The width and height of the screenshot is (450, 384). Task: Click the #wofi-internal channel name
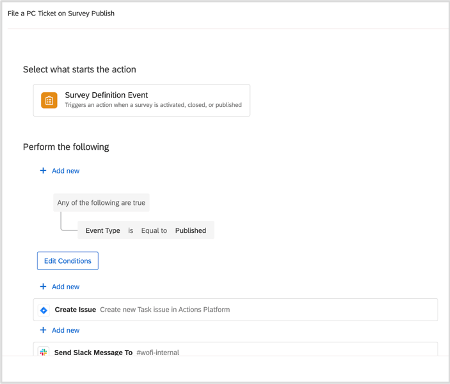click(158, 353)
